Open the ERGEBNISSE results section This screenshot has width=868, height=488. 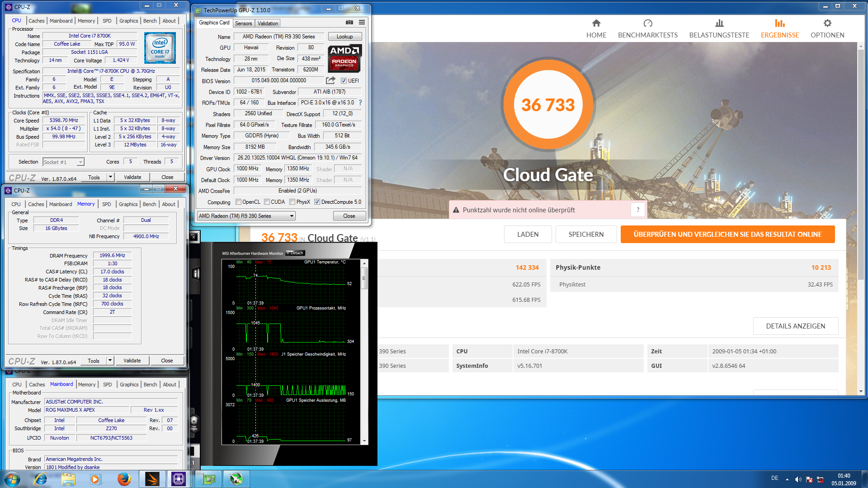tap(780, 29)
